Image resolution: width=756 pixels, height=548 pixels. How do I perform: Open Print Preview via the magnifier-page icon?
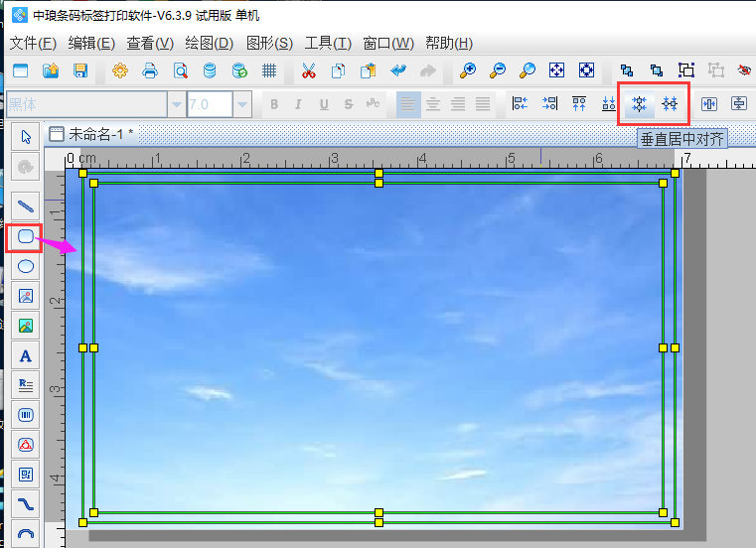(181, 70)
